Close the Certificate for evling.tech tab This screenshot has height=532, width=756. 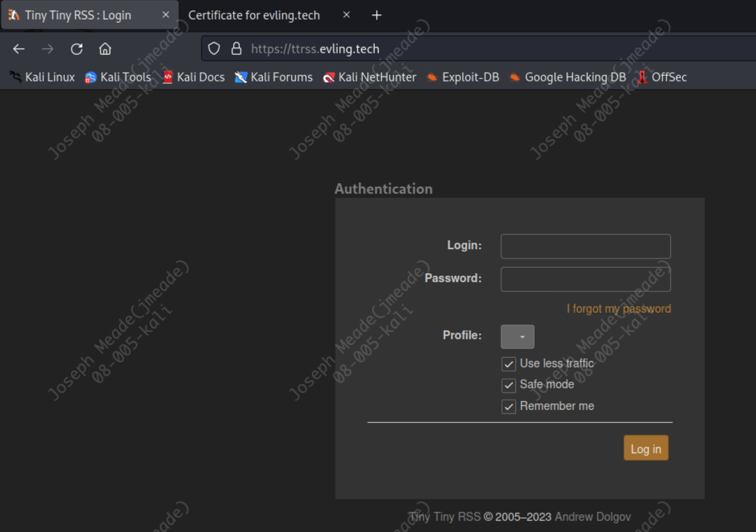coord(346,15)
